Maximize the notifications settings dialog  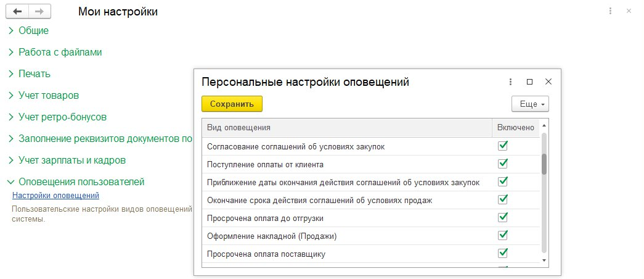[x=529, y=81]
